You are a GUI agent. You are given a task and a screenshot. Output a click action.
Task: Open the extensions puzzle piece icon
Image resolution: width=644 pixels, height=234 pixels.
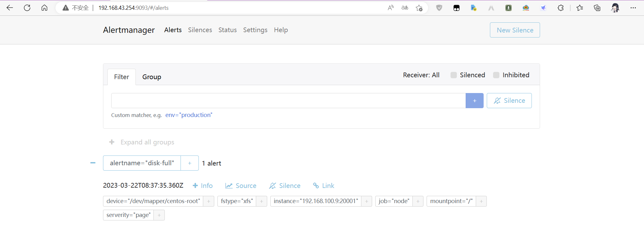pos(561,8)
